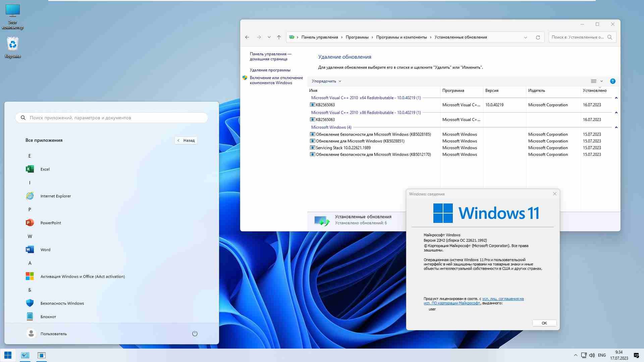Go up one level in Control Panel
Screen dimensions: 644x362
tap(279, 37)
